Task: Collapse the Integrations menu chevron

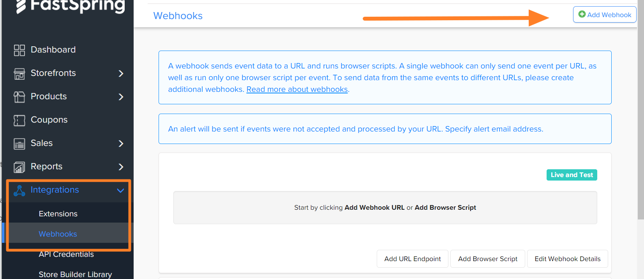Action: coord(121,190)
